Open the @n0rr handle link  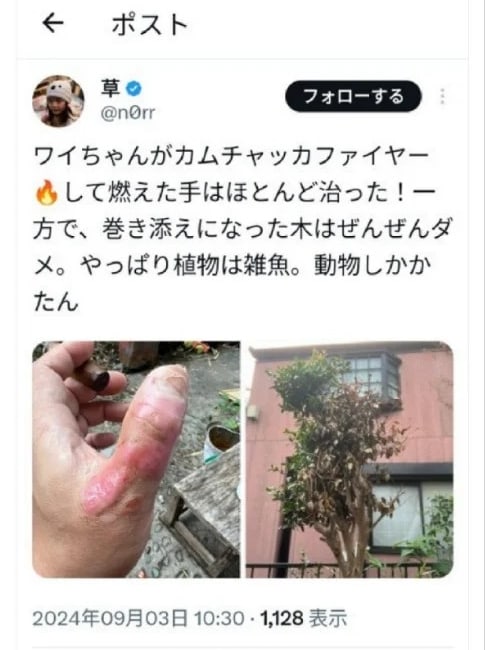(128, 113)
